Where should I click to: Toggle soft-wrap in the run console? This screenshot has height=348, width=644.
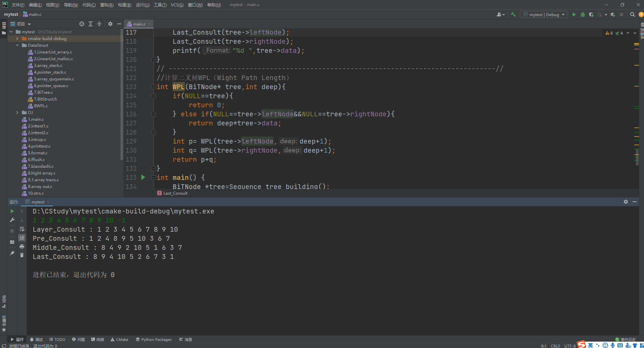click(x=22, y=229)
